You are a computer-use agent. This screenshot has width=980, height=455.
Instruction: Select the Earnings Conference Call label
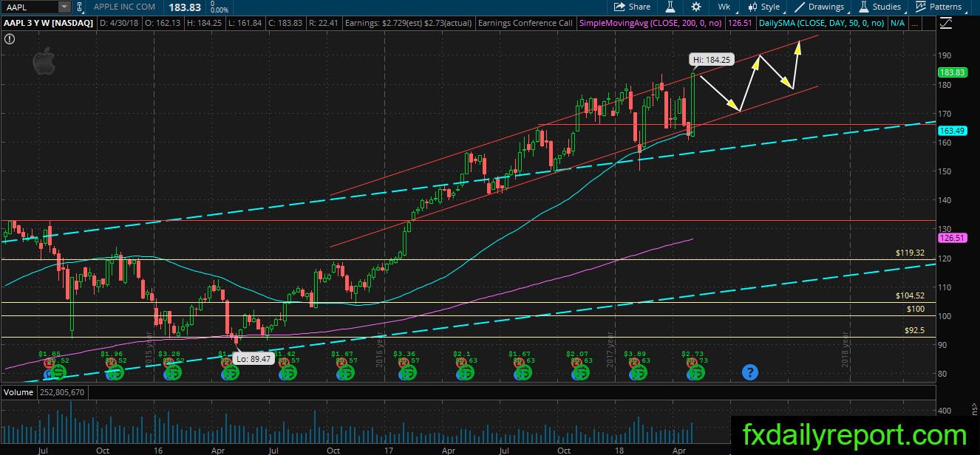[x=525, y=23]
